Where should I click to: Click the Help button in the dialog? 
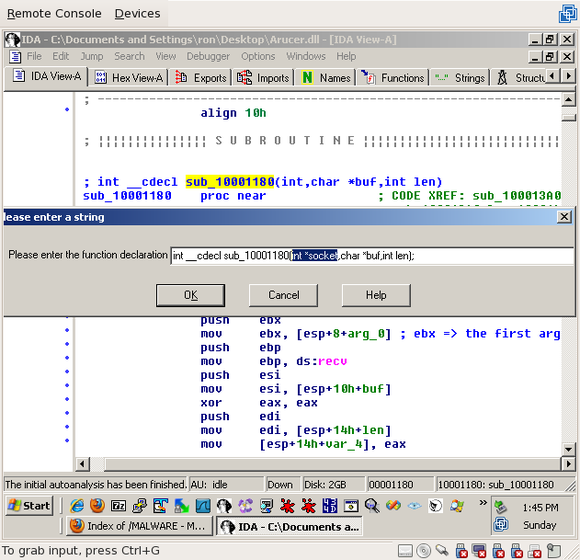376,295
